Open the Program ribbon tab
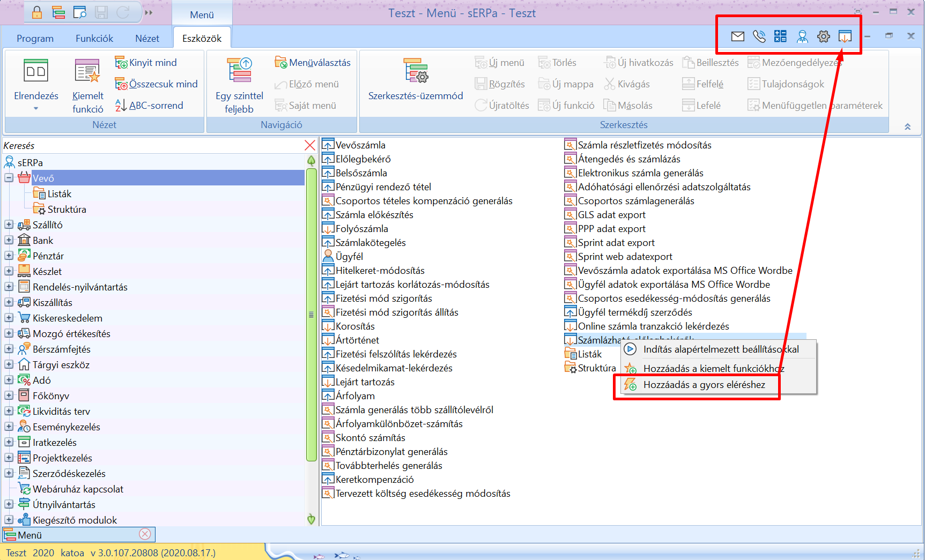The height and width of the screenshot is (560, 925). pos(35,39)
